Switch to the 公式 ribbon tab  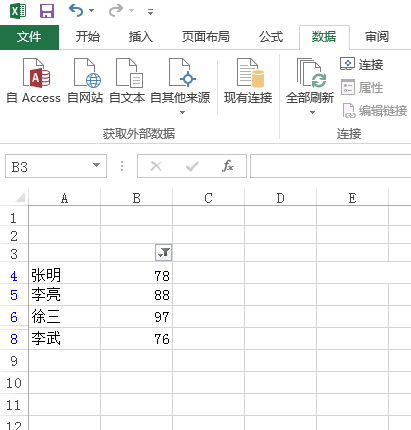point(271,37)
